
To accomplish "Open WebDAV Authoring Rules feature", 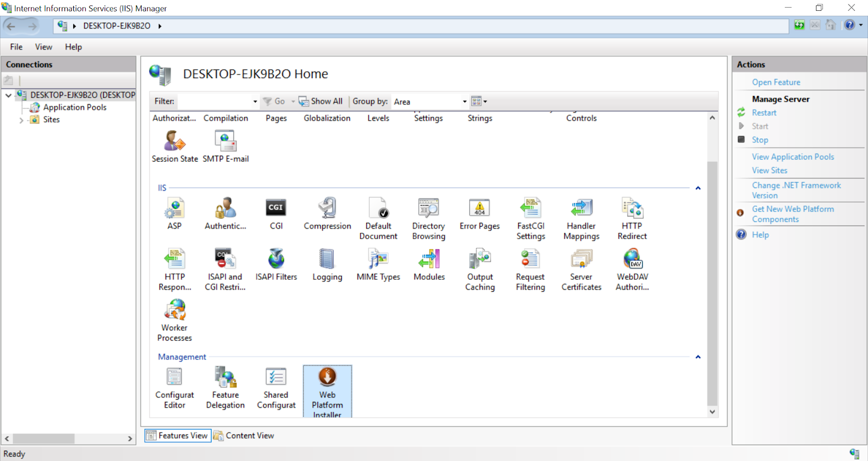I will click(x=632, y=270).
